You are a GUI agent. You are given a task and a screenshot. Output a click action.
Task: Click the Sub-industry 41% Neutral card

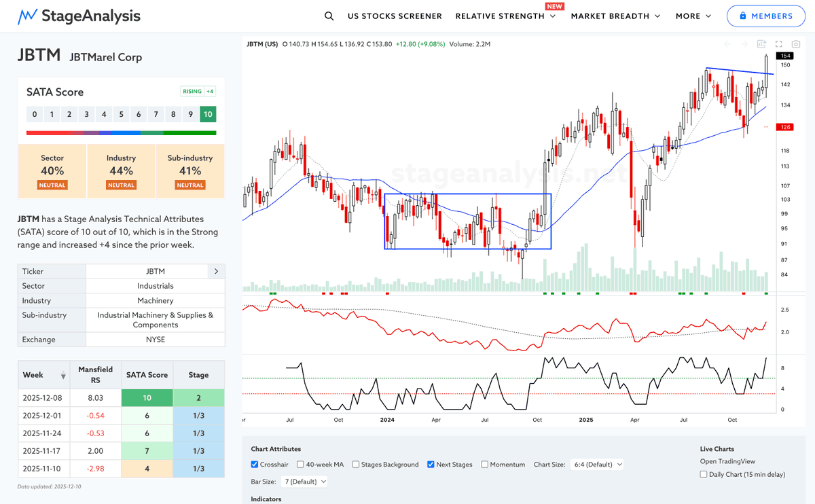[x=190, y=171]
